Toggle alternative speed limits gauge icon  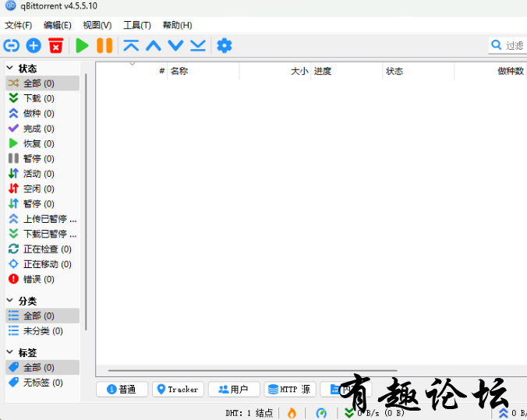point(321,413)
